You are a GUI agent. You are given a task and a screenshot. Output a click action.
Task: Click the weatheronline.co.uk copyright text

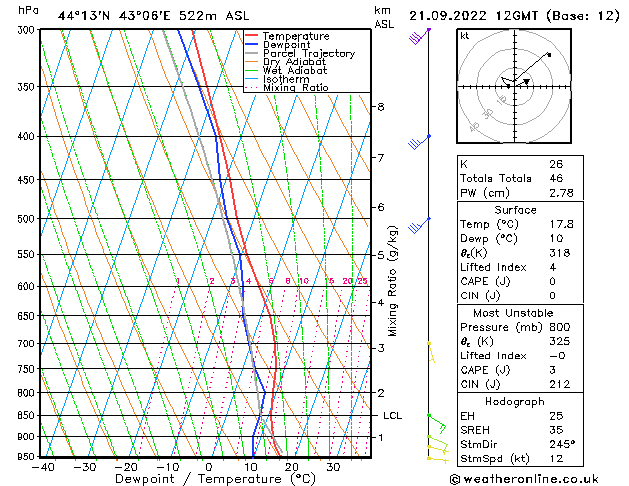[x=524, y=479]
